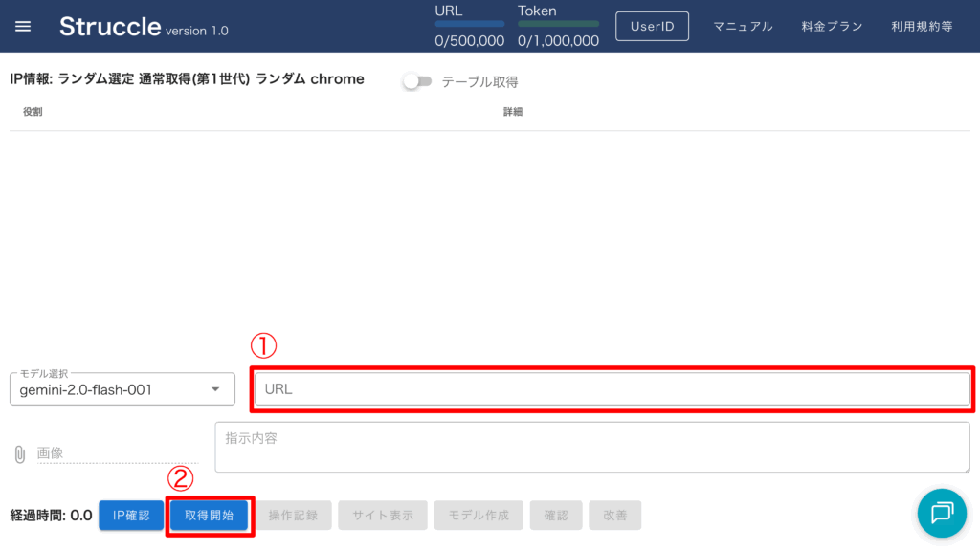Start scraping with 取得開始 button
Screen dimensions: 980x551
209,516
